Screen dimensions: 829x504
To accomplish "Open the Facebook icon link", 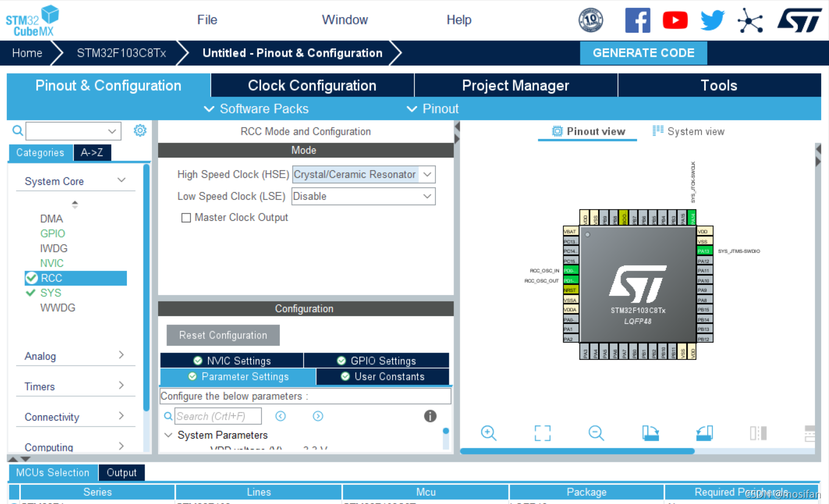I will coord(638,20).
